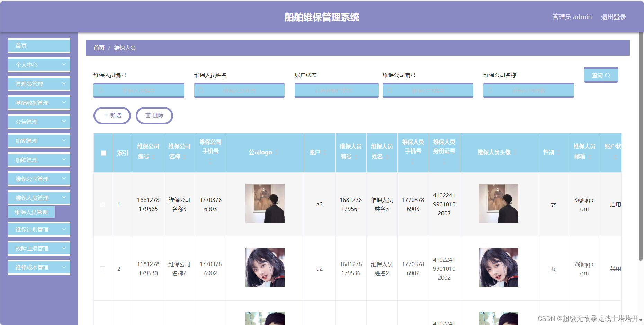Click the search icon in 维保公司编号 field
Viewport: 644px width, 325px height.
390,90
